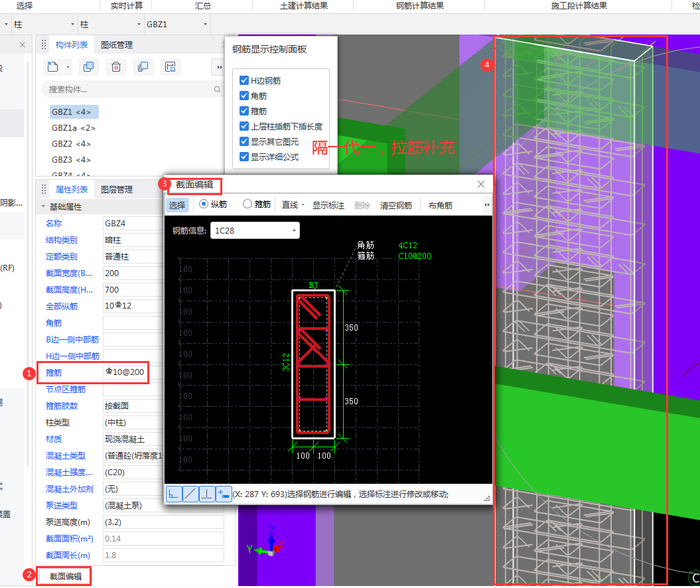Toggle the 箍筋 display checkbox
Image resolution: width=700 pixels, height=588 pixels.
[244, 111]
